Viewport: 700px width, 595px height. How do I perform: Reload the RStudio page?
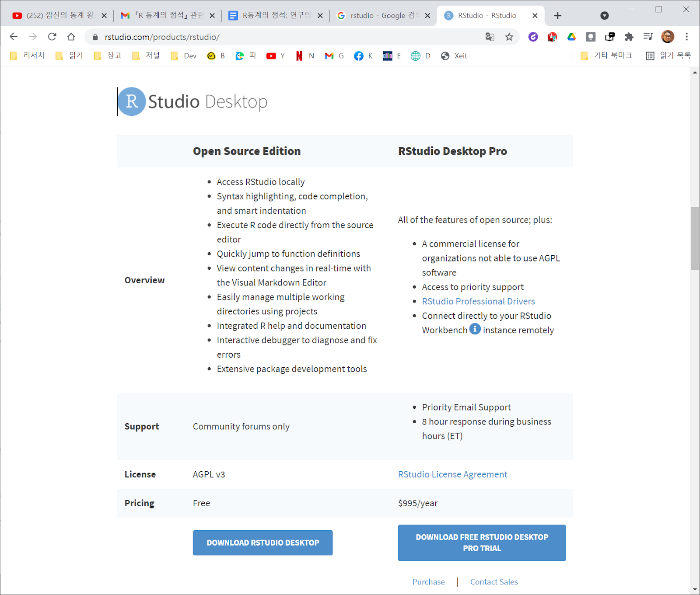point(52,37)
